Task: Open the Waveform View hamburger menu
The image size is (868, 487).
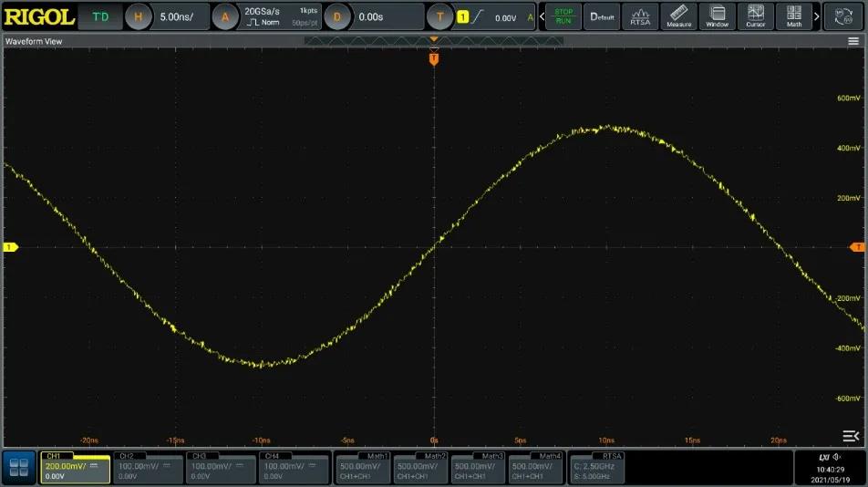Action: (x=853, y=41)
